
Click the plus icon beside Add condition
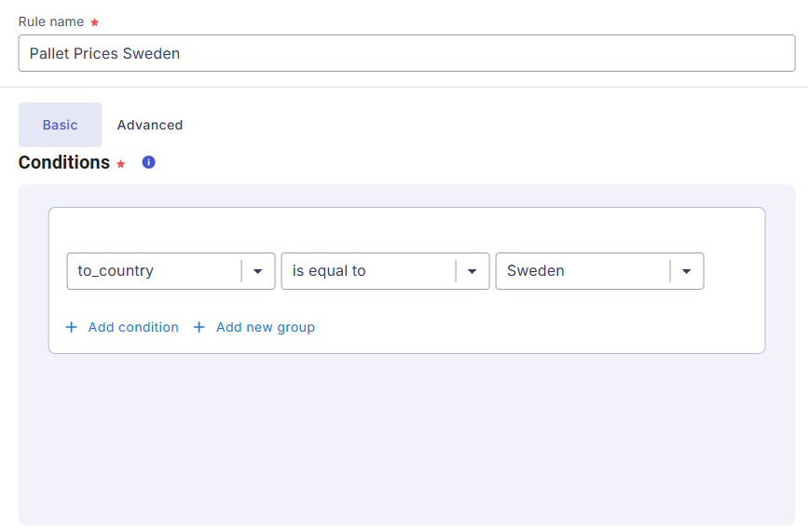coord(72,327)
